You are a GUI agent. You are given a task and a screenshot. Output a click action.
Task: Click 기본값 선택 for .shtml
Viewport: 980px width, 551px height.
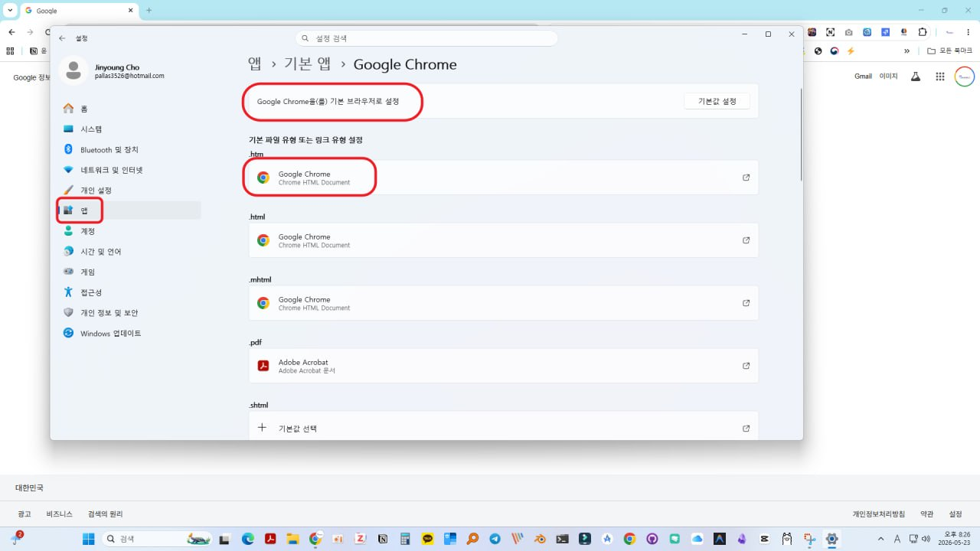point(503,428)
